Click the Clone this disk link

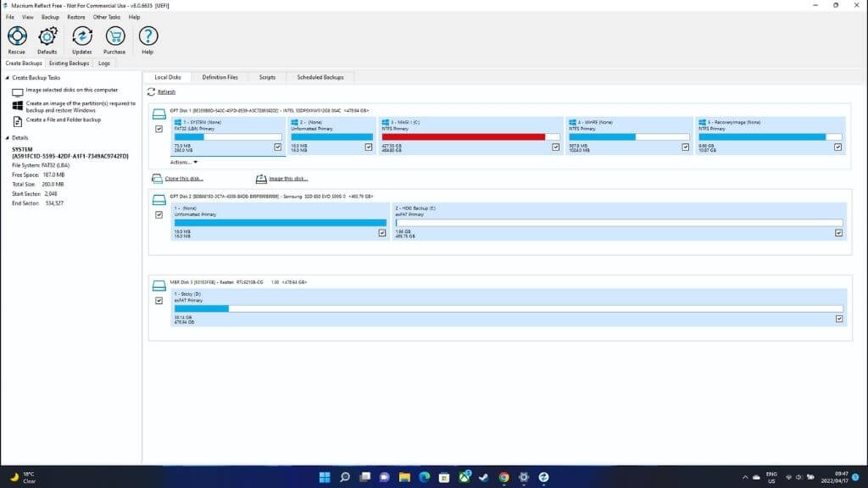tap(184, 179)
